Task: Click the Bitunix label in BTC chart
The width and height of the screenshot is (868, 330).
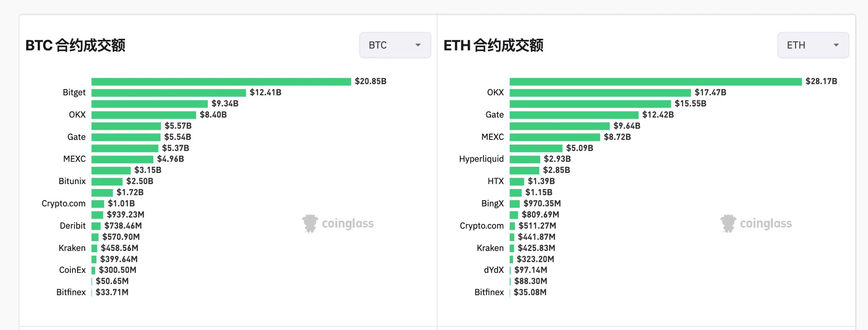Action: pos(72,181)
